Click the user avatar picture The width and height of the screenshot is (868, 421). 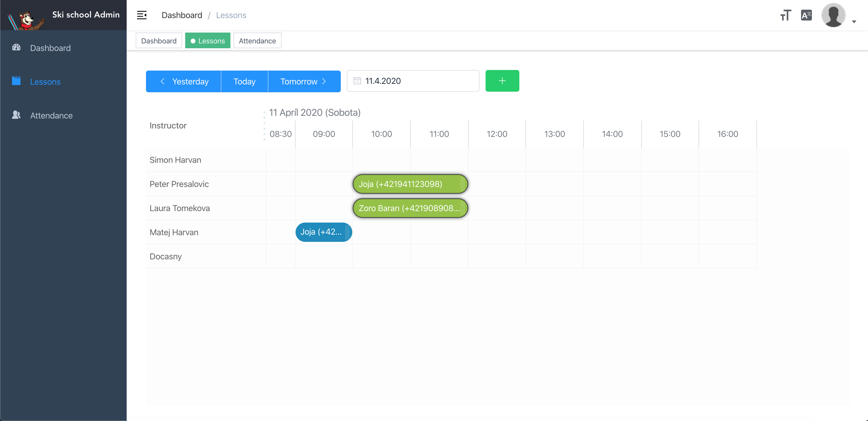[x=833, y=15]
